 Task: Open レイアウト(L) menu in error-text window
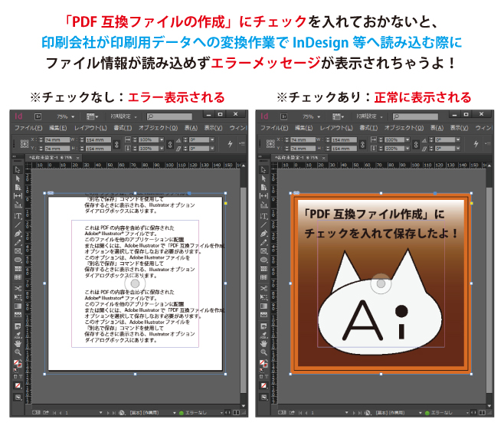pyautogui.click(x=90, y=128)
